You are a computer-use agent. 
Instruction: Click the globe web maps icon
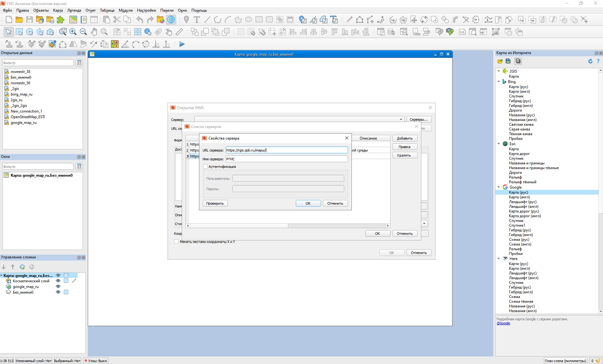[171, 20]
